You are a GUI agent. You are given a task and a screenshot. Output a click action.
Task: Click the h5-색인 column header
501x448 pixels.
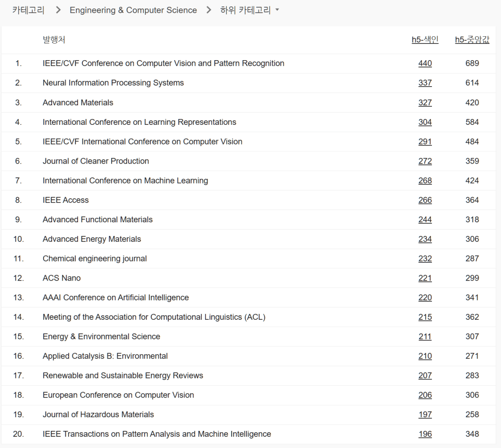click(x=425, y=40)
